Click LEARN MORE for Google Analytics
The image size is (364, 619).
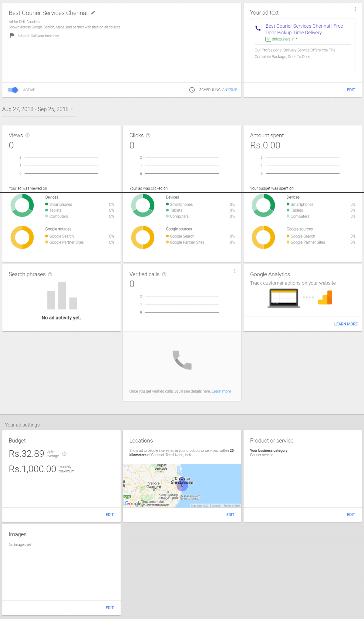(x=345, y=324)
